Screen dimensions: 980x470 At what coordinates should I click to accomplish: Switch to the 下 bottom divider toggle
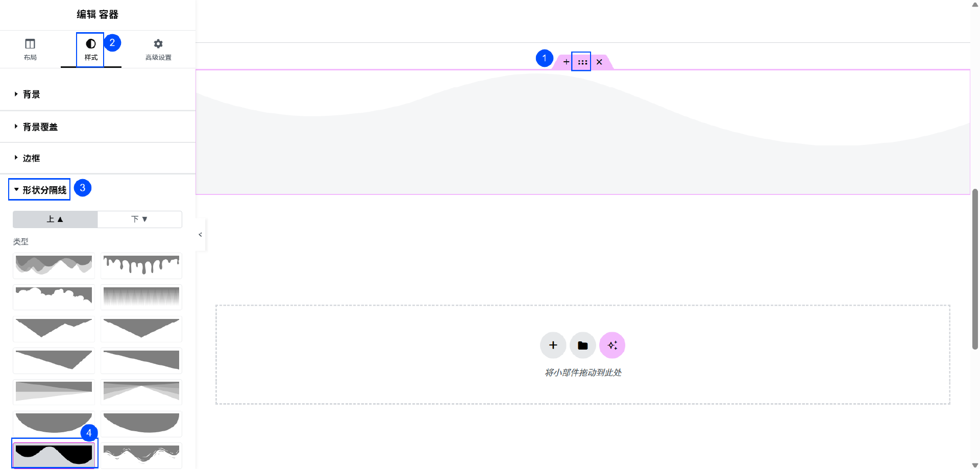pyautogui.click(x=139, y=219)
